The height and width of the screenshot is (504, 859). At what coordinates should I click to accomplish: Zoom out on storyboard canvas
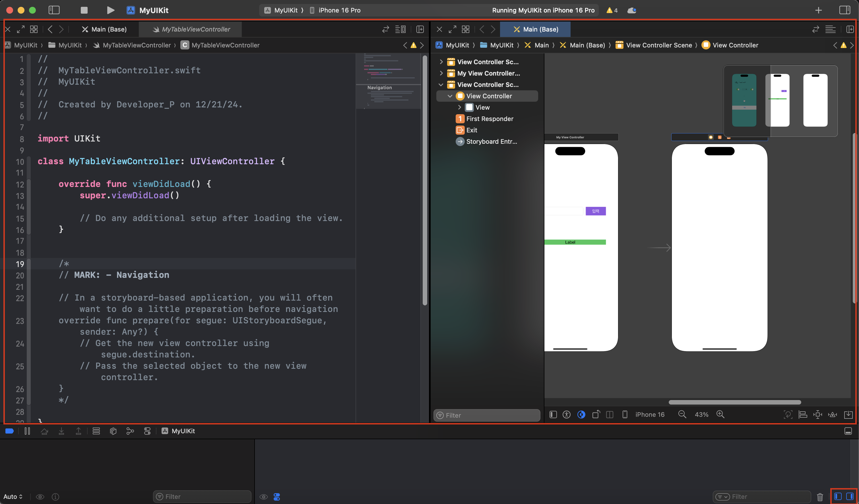tap(682, 415)
